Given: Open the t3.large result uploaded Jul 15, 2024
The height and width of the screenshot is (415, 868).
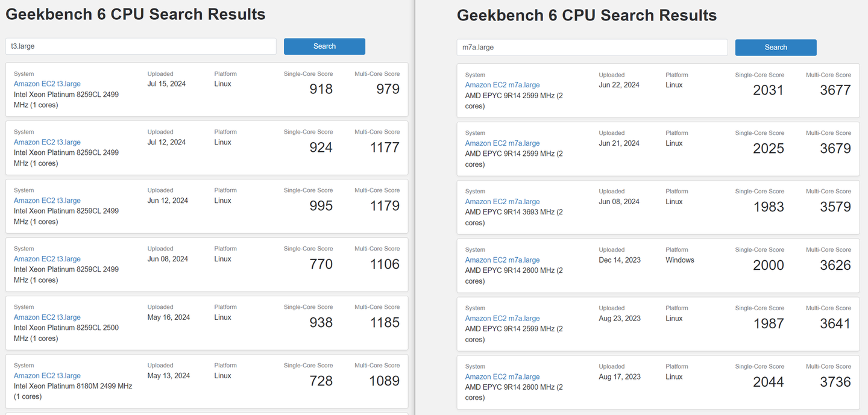Looking at the screenshot, I should click(x=47, y=84).
